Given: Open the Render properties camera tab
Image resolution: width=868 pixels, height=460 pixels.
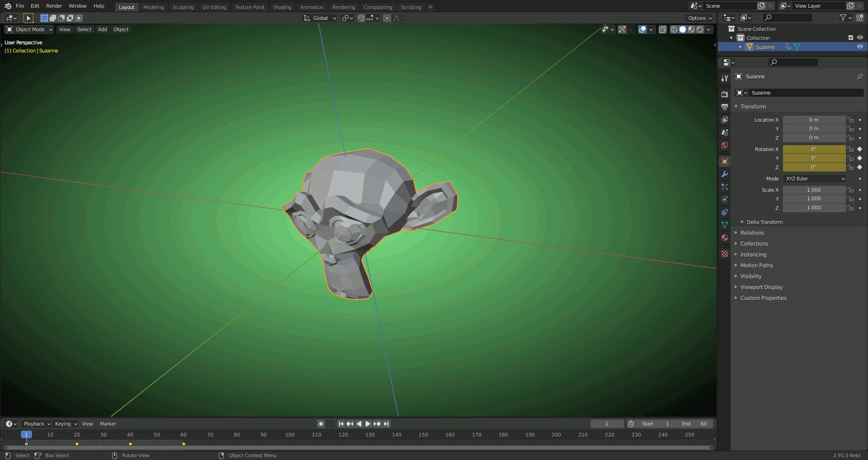Looking at the screenshot, I should [x=725, y=94].
